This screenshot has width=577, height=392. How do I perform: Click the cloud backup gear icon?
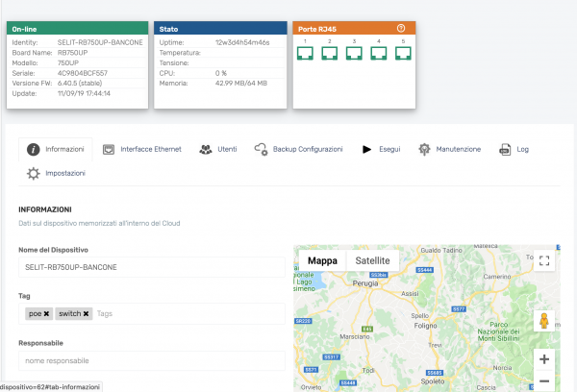[261, 149]
